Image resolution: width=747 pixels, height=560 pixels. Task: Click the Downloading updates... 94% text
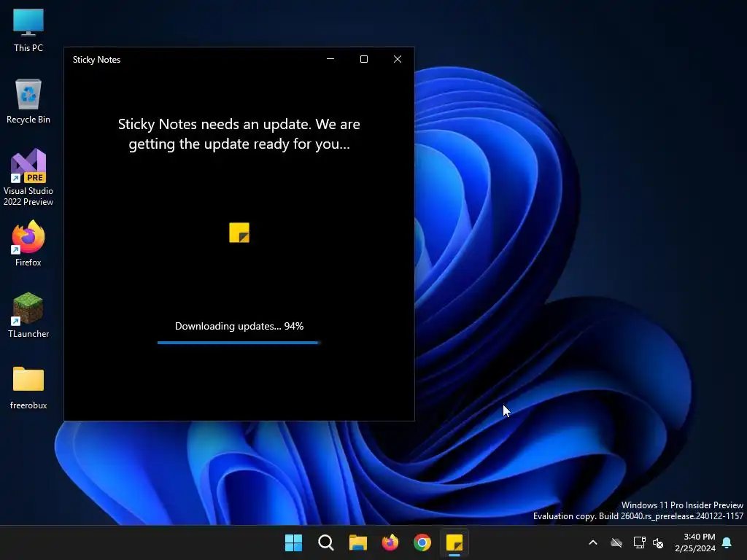239,326
